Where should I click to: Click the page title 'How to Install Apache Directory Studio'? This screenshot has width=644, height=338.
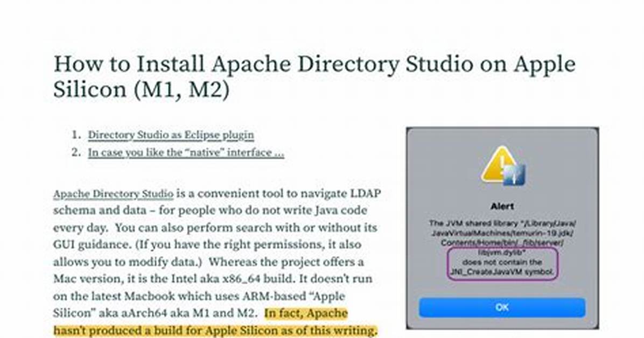314,77
